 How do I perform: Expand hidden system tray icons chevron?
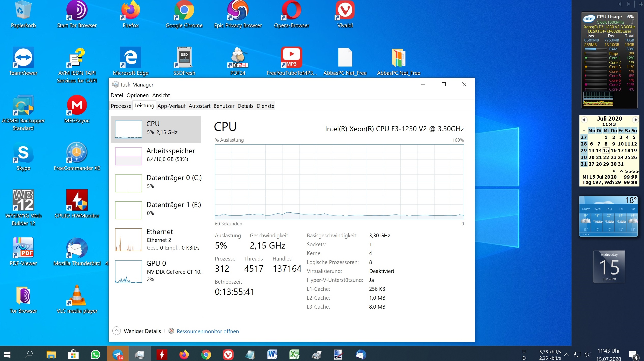566,354
